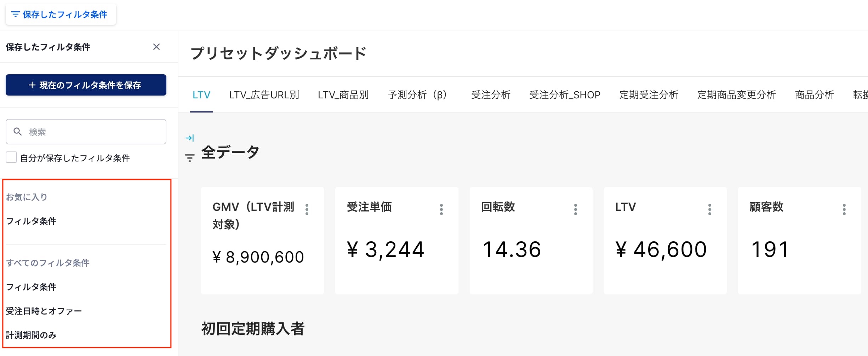Click 保存したフィルタ条件 top button
This screenshot has height=356, width=868.
click(60, 15)
